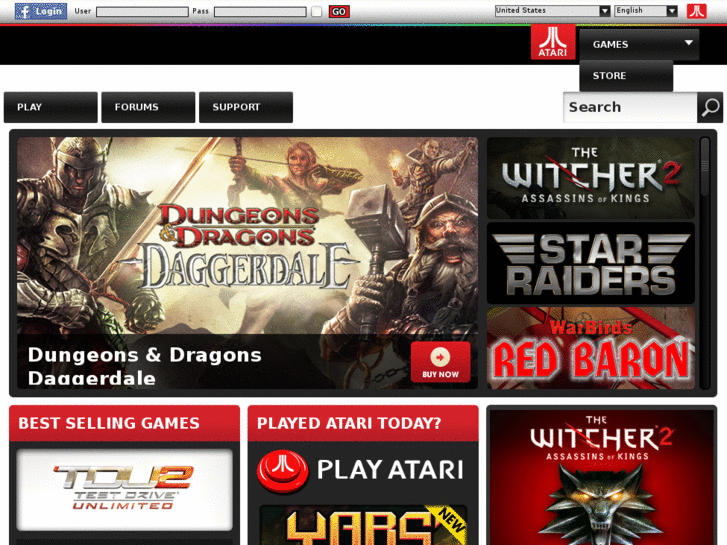
Task: Click the Best Selling Games header
Action: pyautogui.click(x=124, y=423)
